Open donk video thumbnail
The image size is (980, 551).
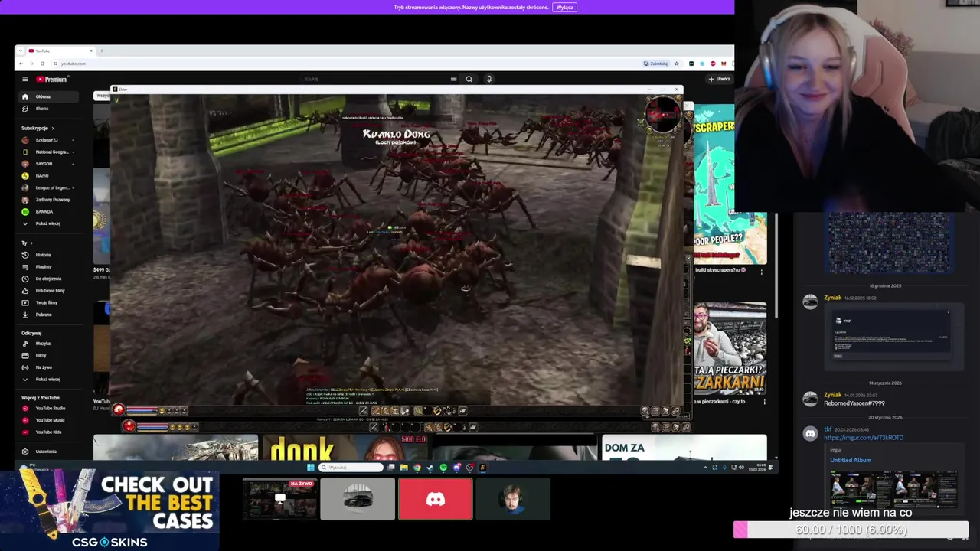coord(345,448)
